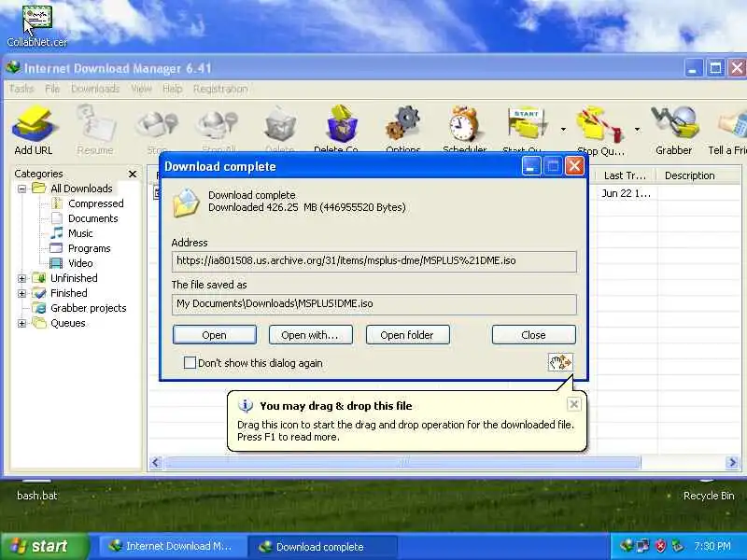Image resolution: width=747 pixels, height=560 pixels.
Task: Open CollabNet.cer desktop icon
Action: [x=37, y=26]
